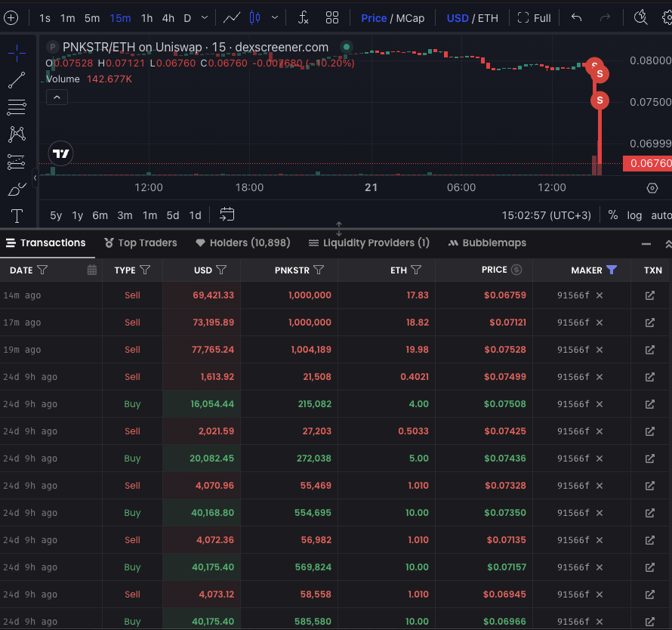Viewport: 672px width, 630px height.
Task: Click the chart layout grid icon
Action: coord(332,17)
